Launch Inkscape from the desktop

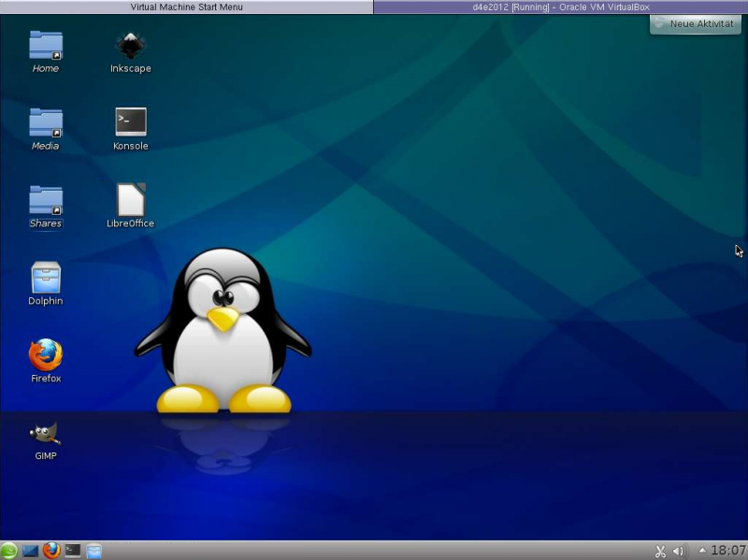pyautogui.click(x=131, y=51)
